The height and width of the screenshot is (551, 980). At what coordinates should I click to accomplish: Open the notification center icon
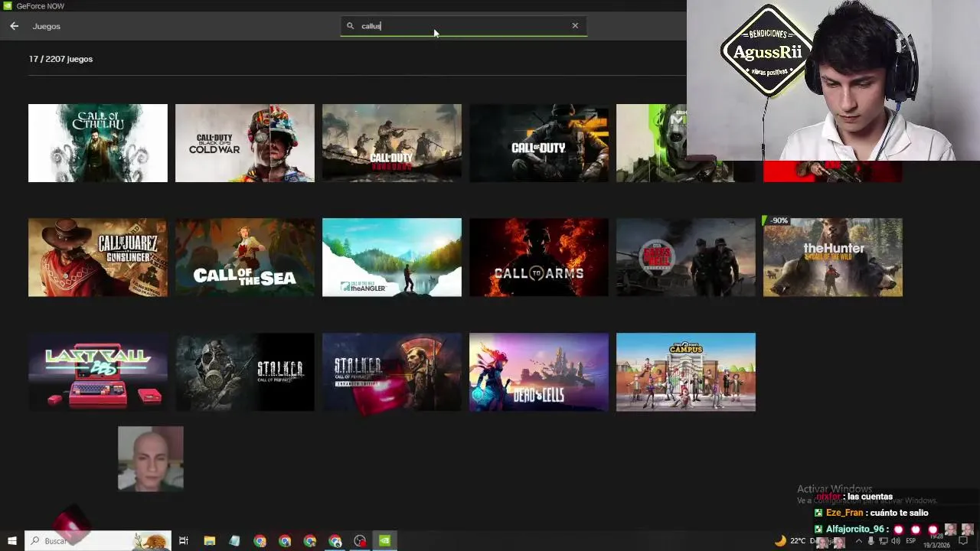[964, 541]
